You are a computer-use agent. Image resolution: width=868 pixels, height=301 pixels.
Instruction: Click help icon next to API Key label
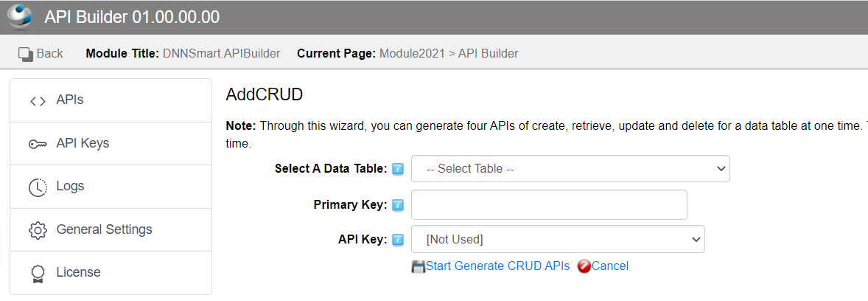(398, 240)
